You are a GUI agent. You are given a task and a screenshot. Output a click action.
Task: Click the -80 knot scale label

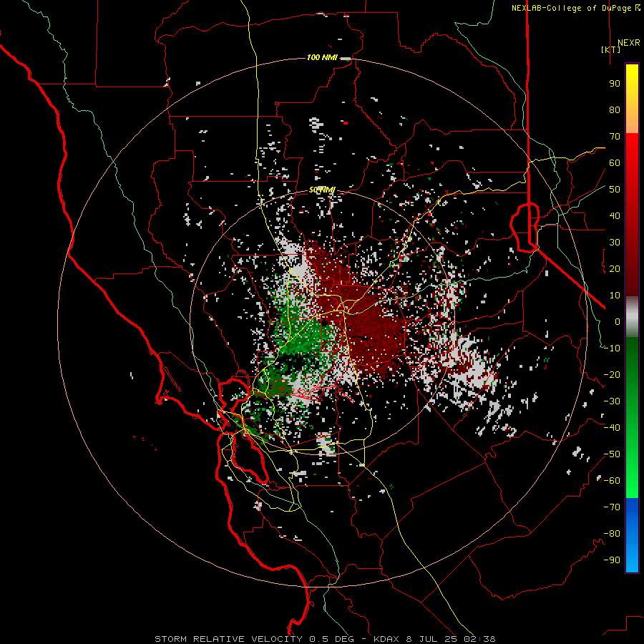pyautogui.click(x=612, y=534)
